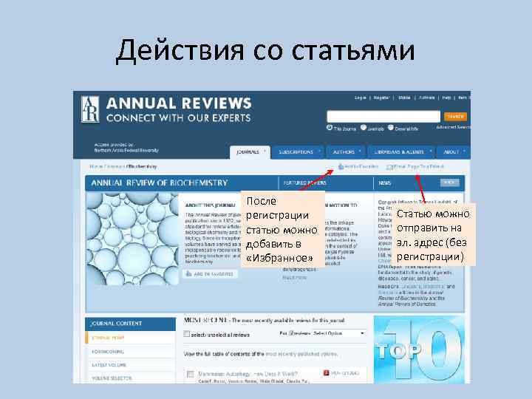Screen dimensions: 532x399
Task: Select Forthcoming in Journal Content menu
Action: tap(131, 352)
